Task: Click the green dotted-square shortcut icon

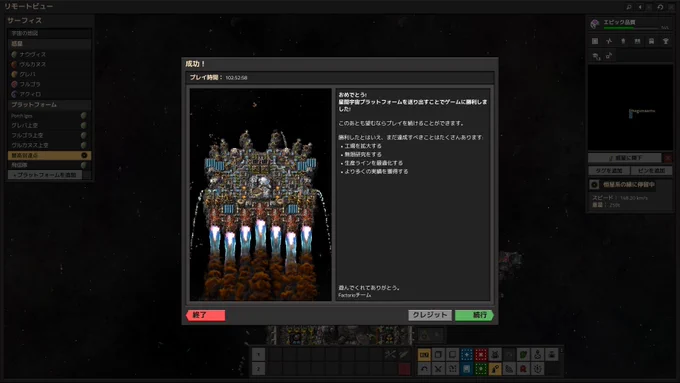Action: (481, 369)
